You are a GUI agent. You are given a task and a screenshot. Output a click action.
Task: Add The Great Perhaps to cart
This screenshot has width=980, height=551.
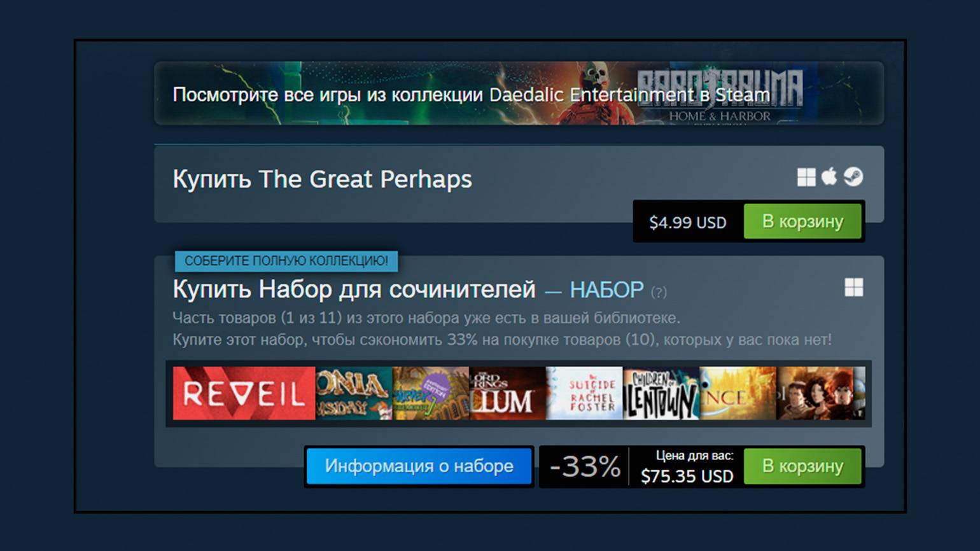pyautogui.click(x=803, y=221)
